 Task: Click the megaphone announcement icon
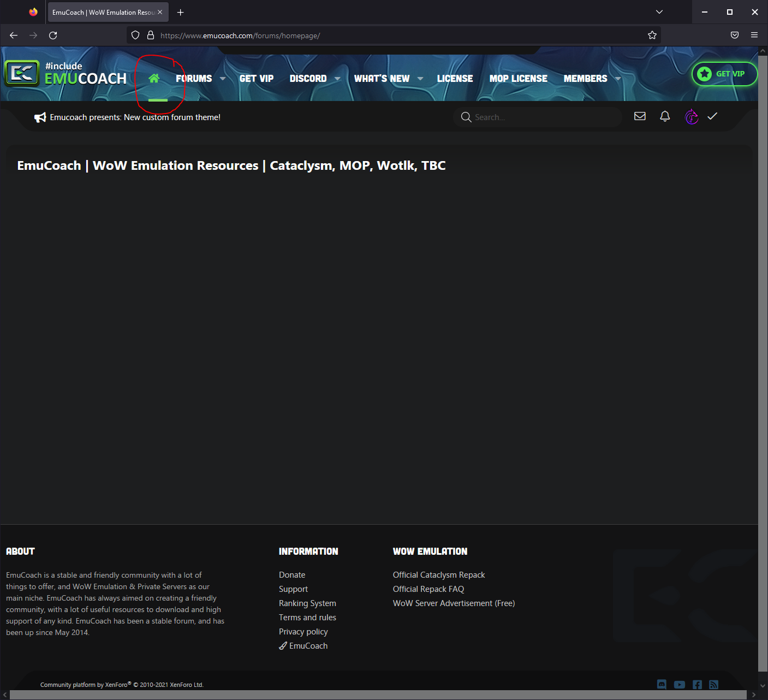(x=40, y=117)
